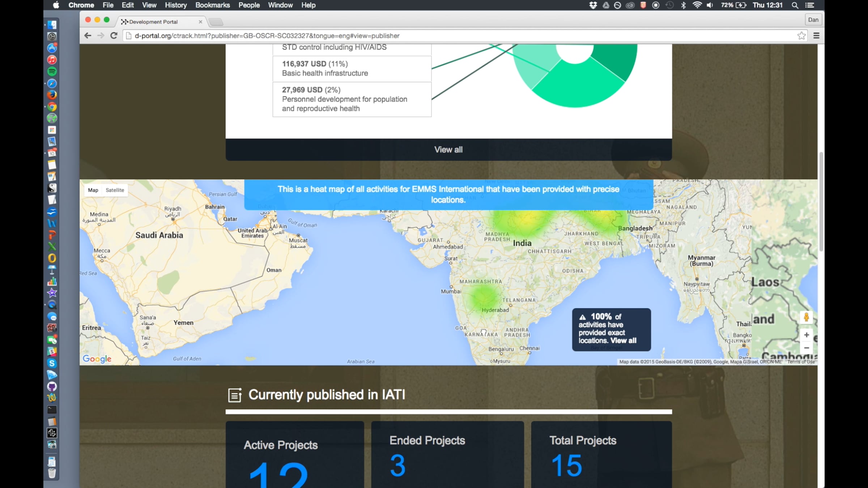
Task: Click the Chrome application menu
Action: point(81,5)
